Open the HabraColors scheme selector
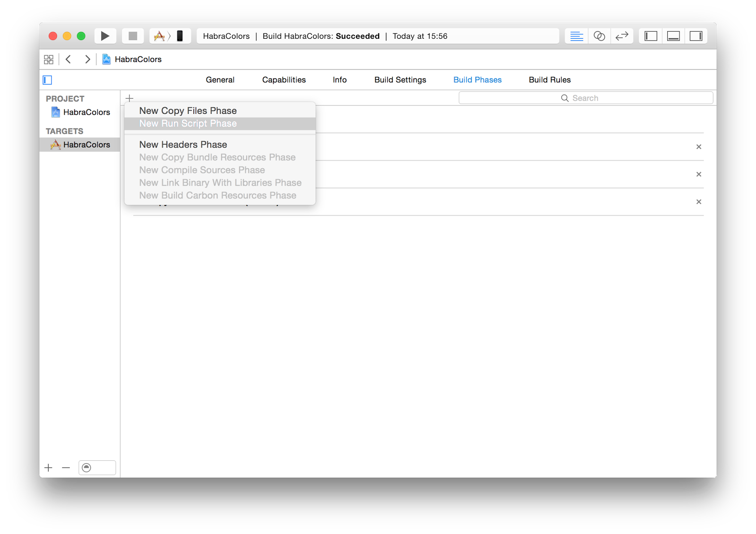The image size is (756, 534). click(159, 36)
